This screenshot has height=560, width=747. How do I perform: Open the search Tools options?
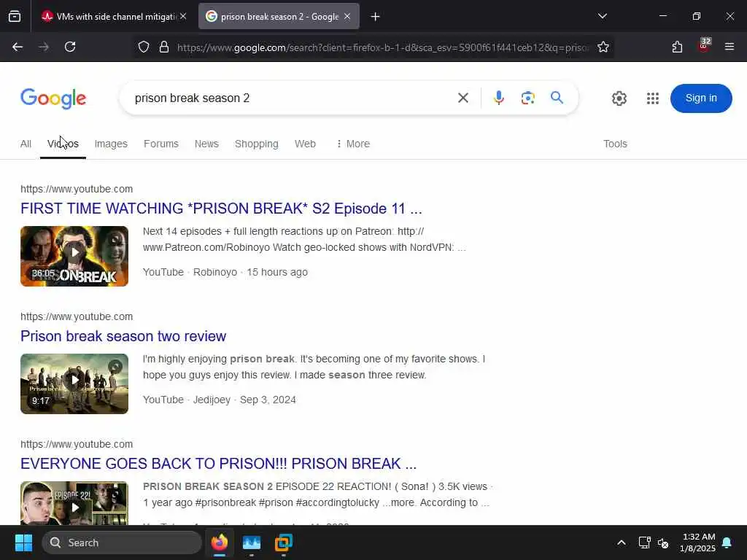(615, 144)
